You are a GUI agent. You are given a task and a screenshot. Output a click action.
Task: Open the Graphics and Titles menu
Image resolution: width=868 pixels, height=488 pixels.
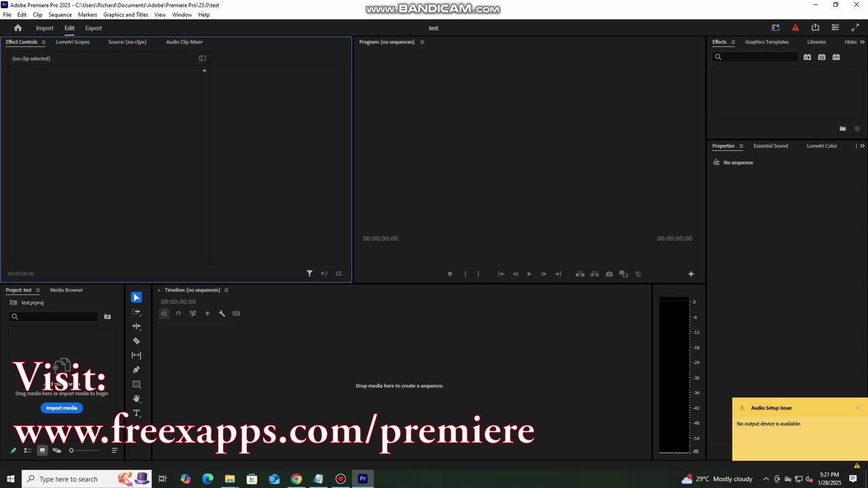[x=125, y=14]
